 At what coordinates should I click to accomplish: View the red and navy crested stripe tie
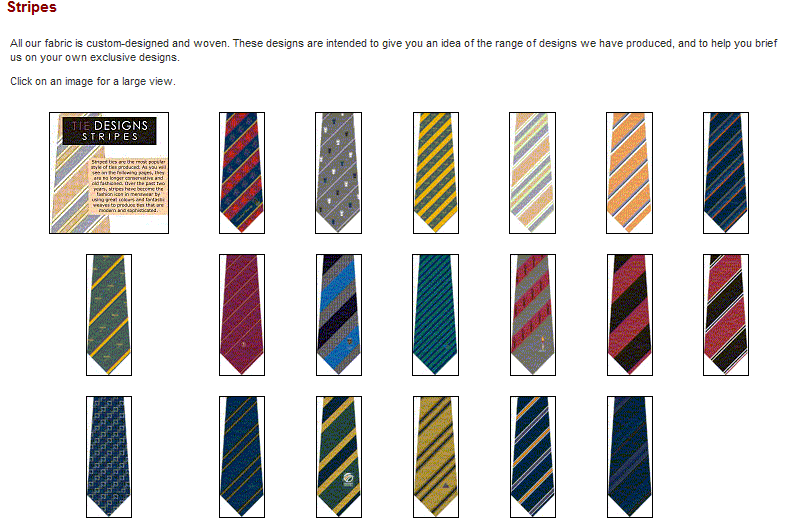tap(242, 173)
